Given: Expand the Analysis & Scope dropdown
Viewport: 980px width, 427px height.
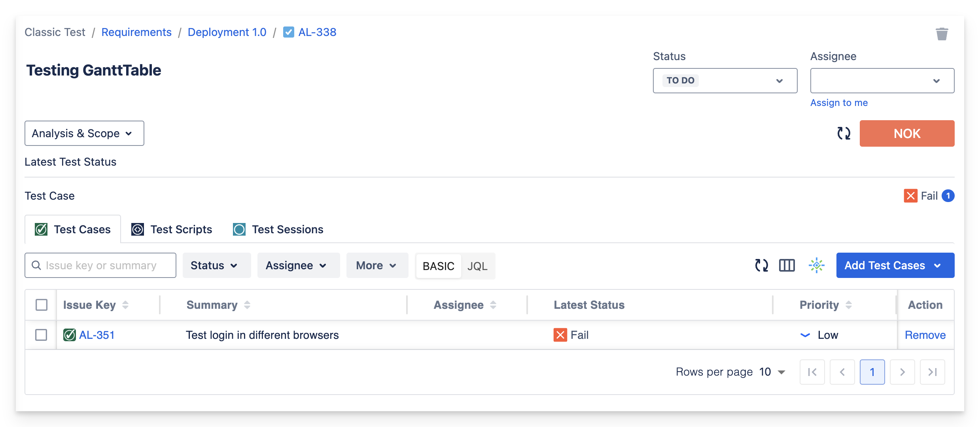Looking at the screenshot, I should point(84,133).
